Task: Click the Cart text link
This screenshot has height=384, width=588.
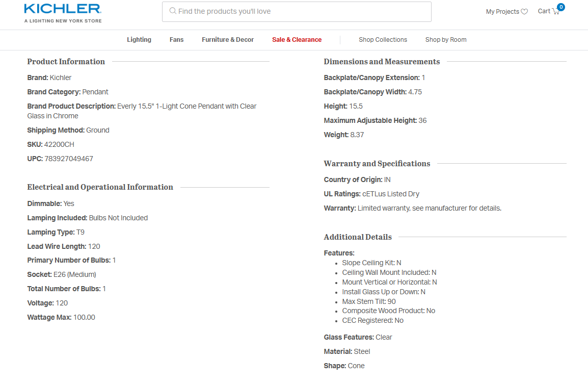Action: tap(544, 11)
